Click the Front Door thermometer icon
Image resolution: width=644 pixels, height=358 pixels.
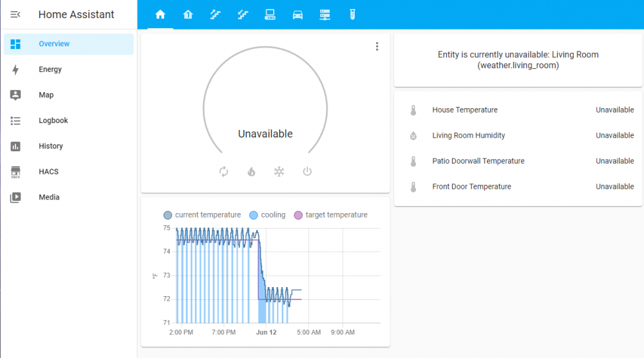[413, 187]
